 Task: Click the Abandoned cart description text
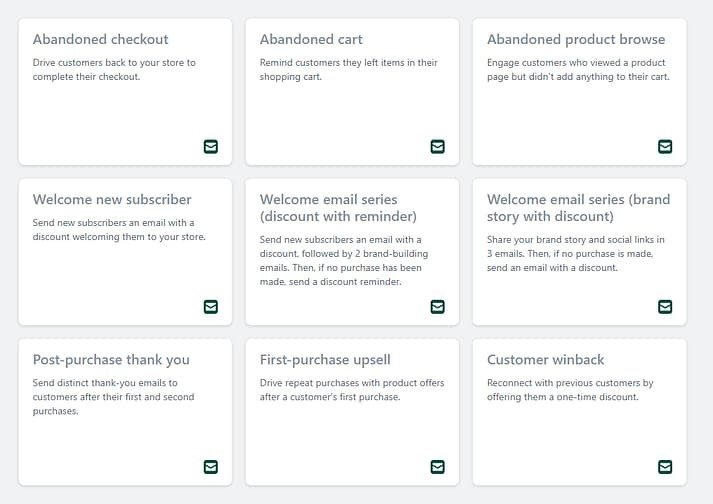(348, 70)
